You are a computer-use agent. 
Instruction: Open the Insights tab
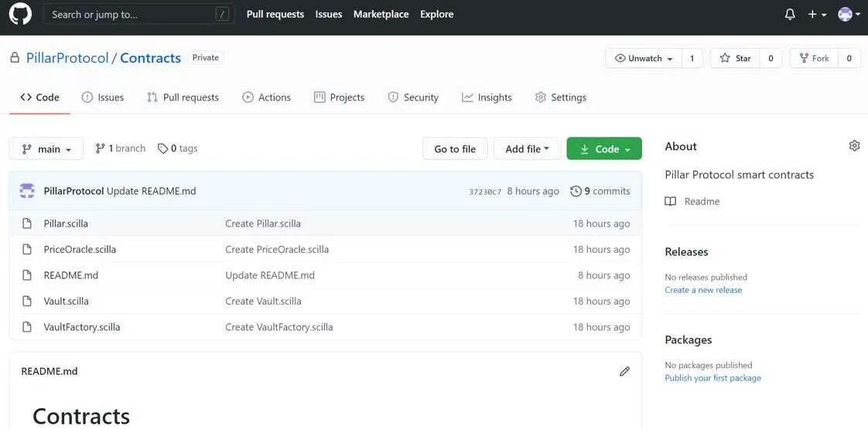[487, 97]
